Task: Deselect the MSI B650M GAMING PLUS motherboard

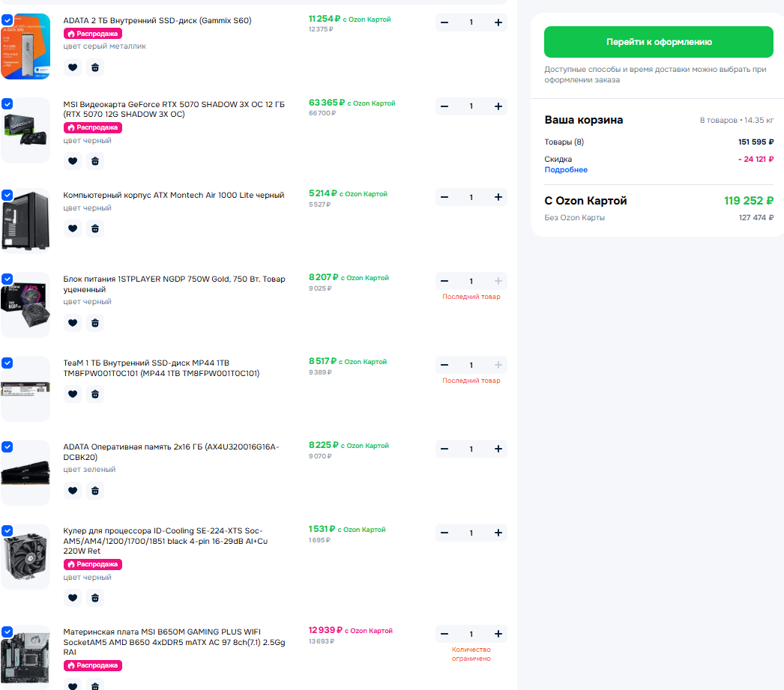Action: [7, 632]
